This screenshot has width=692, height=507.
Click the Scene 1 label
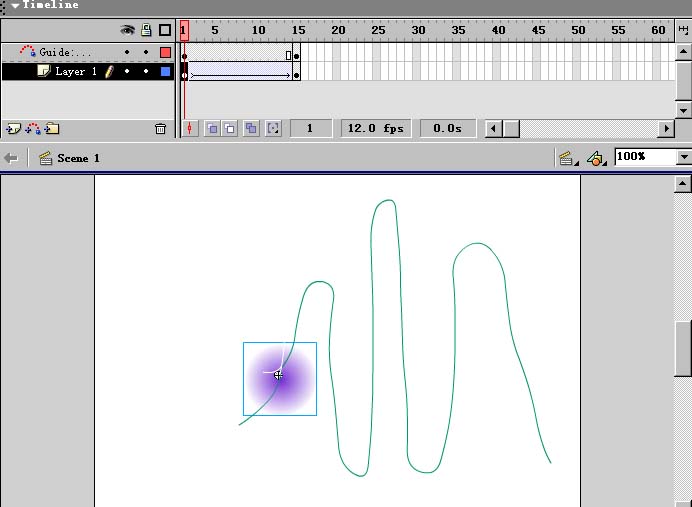point(78,158)
